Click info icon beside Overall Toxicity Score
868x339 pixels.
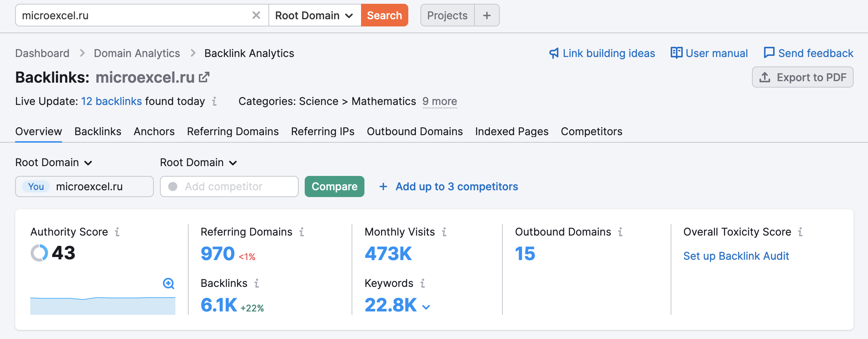(x=800, y=232)
